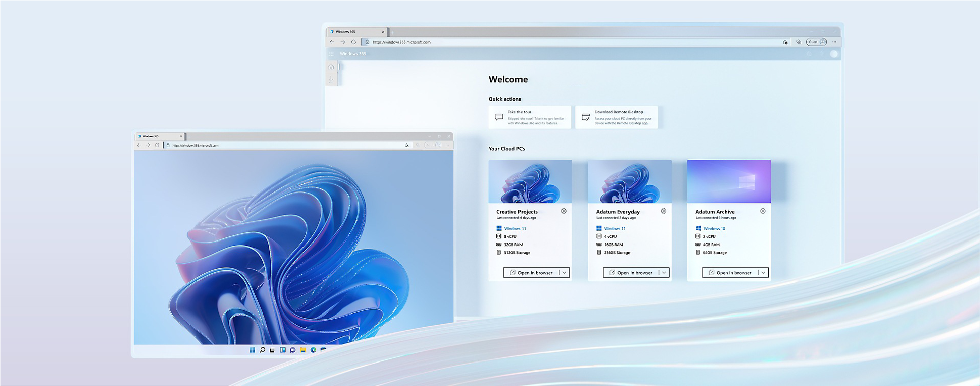Open settings gear on Adatum Archive card
Viewport: 980px width, 386px height.
tap(763, 211)
